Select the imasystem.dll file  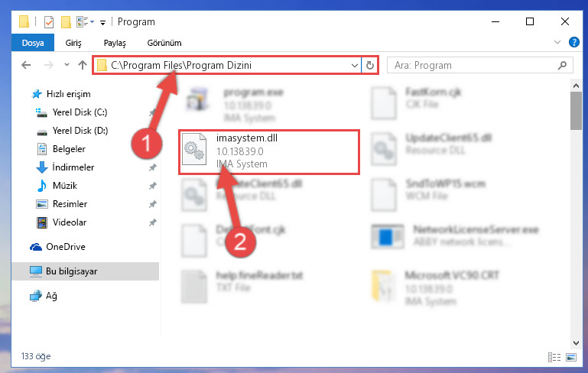click(x=269, y=152)
